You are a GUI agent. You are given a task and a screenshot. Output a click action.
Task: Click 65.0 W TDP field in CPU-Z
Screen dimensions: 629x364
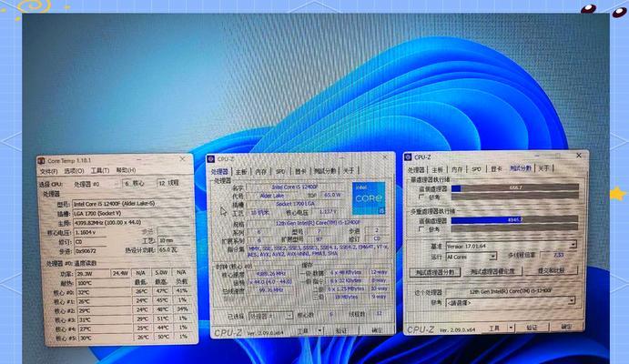pos(332,196)
